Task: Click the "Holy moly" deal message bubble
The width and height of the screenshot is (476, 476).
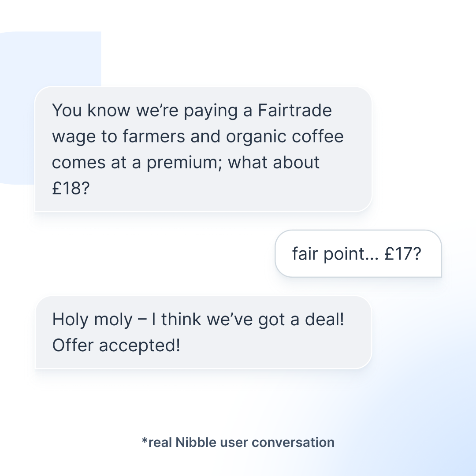Action: tap(203, 332)
